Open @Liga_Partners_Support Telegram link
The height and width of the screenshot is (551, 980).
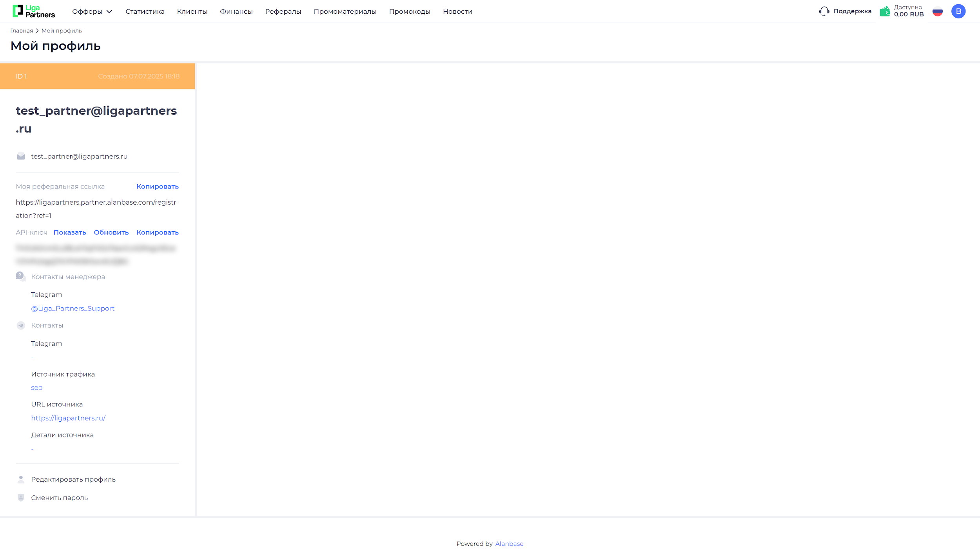(73, 308)
